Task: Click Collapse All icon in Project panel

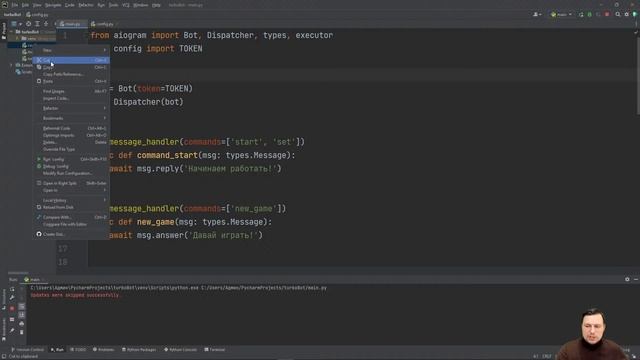Action: point(46,24)
